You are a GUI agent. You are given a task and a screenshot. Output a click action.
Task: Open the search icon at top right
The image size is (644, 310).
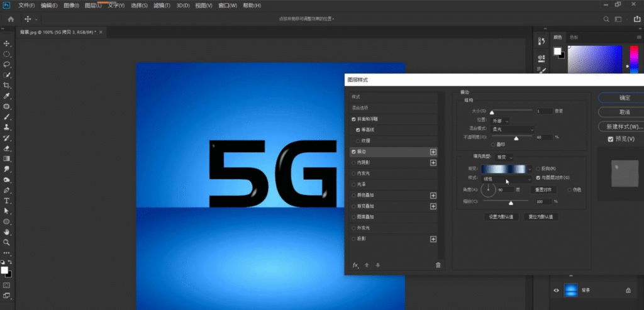point(606,19)
